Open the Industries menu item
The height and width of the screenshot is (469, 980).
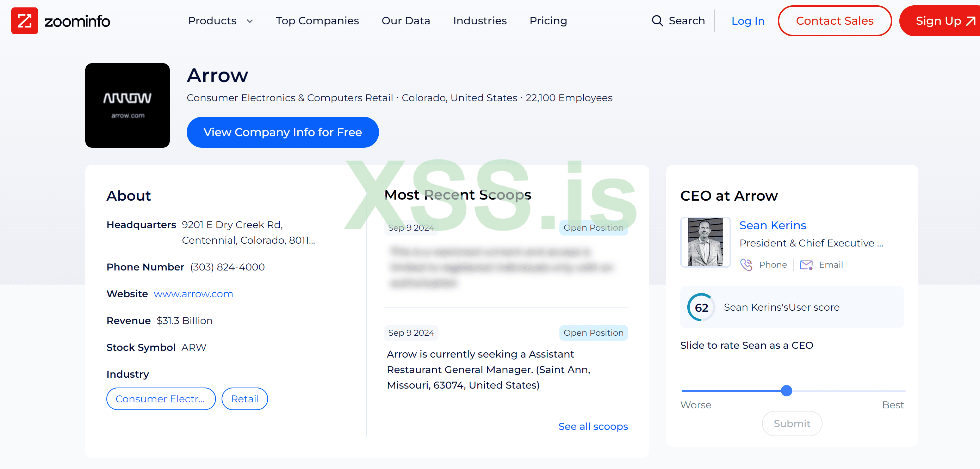point(479,21)
